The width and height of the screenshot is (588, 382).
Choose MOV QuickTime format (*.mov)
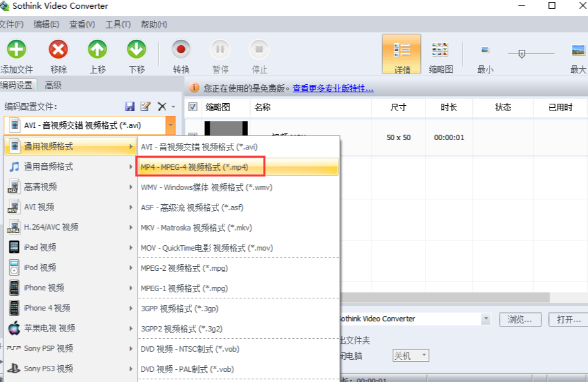[239, 248]
